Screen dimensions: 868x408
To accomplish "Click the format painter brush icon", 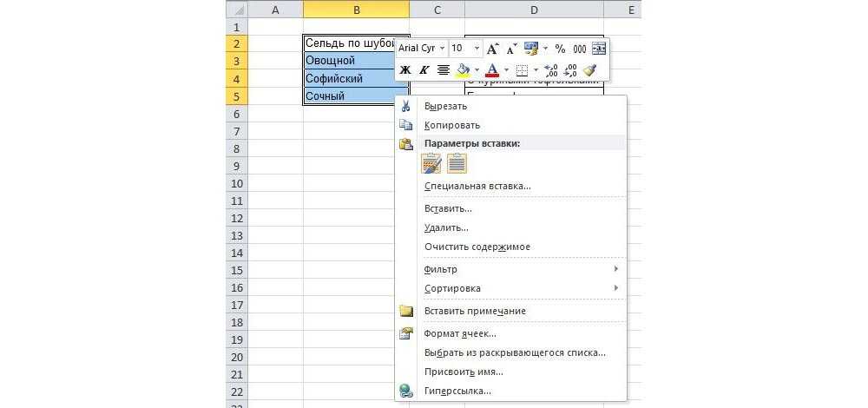I will [590, 70].
